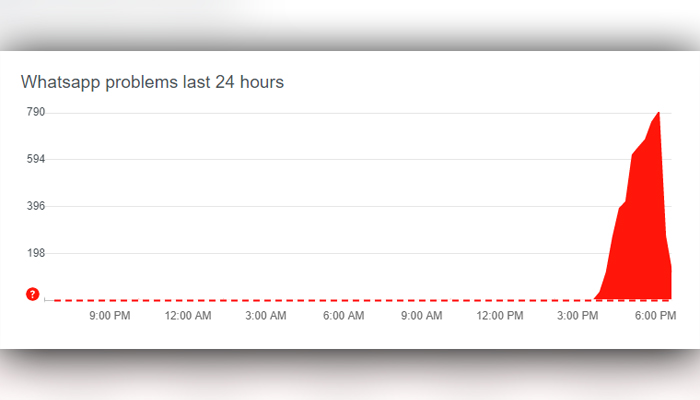Select the 790 y-axis label
700x400 pixels.
click(36, 112)
